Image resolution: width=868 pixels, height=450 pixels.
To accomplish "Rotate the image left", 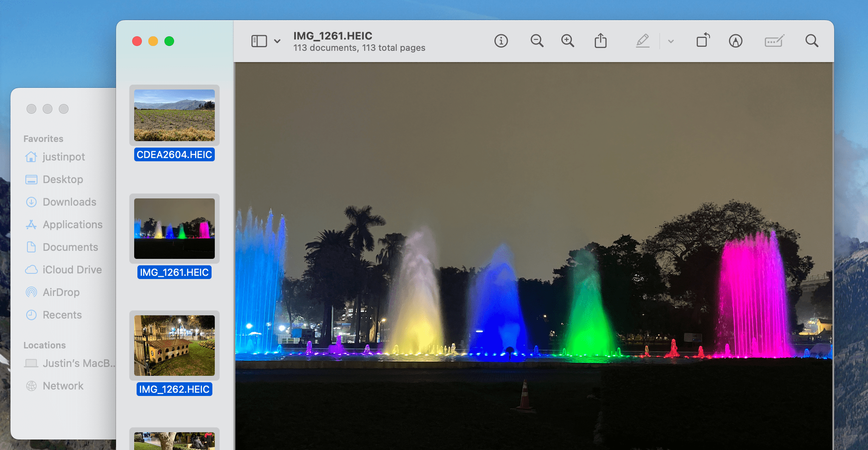I will pos(703,41).
